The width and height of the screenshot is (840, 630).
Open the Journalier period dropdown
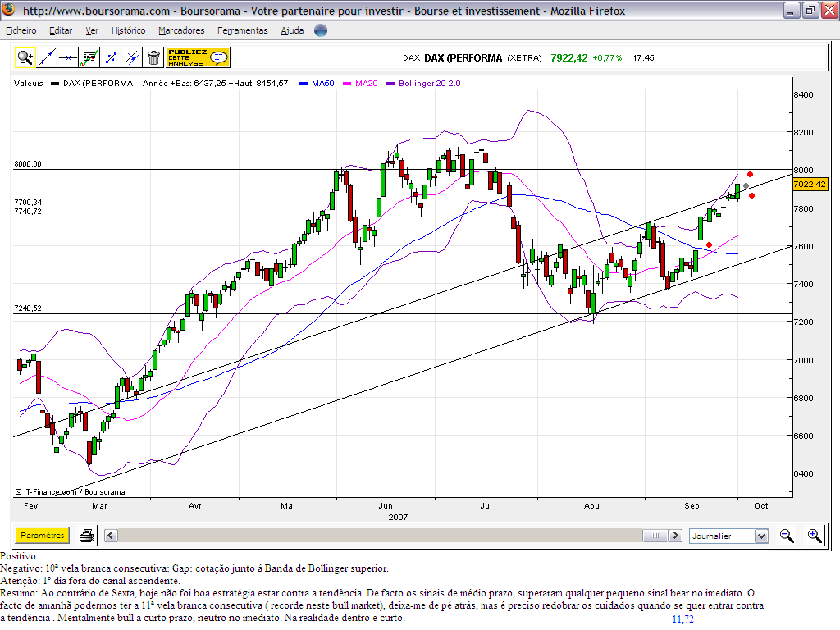pos(729,536)
